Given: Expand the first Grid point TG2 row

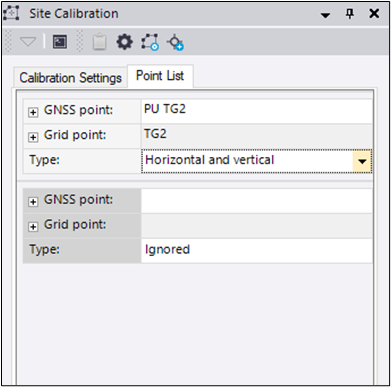Looking at the screenshot, I should 33,137.
